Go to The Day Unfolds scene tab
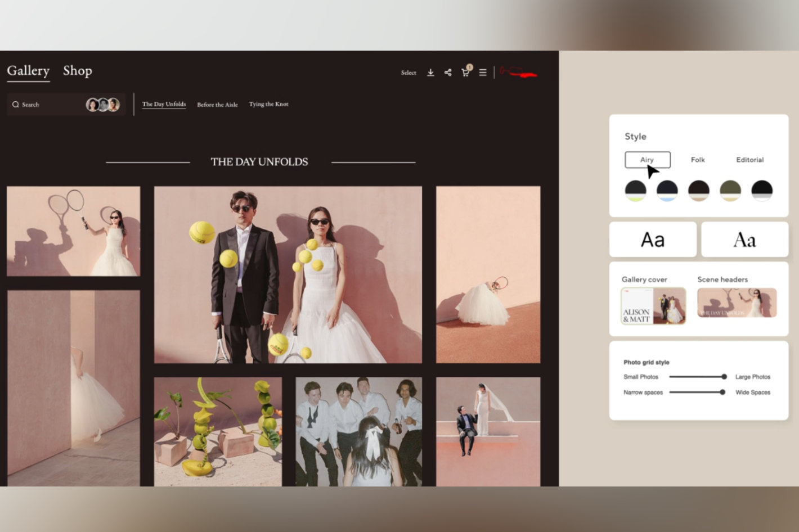 click(x=164, y=104)
